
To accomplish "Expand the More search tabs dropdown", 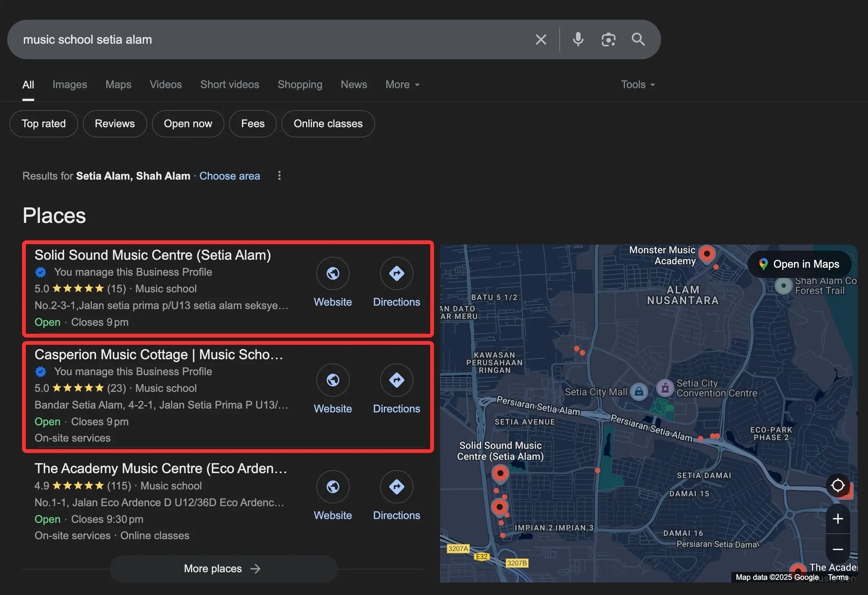I will click(402, 84).
